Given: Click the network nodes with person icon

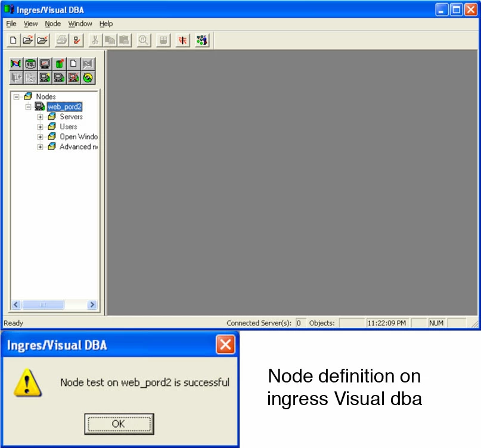Looking at the screenshot, I should tap(202, 40).
